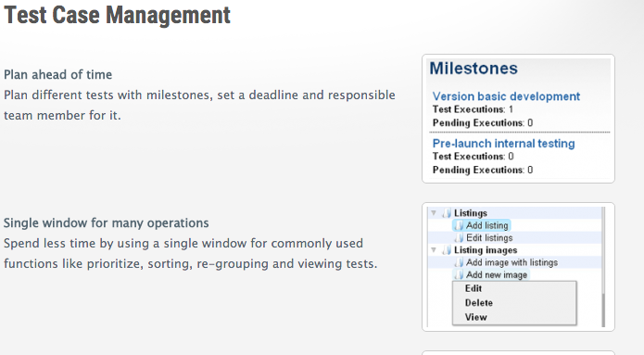Collapse the Listing images folder arrow

tap(434, 250)
